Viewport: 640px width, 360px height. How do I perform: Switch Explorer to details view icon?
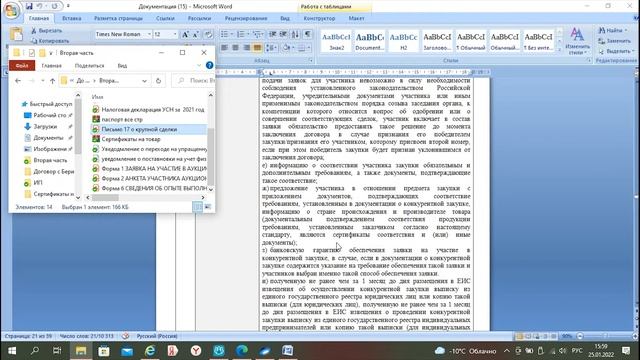198,207
